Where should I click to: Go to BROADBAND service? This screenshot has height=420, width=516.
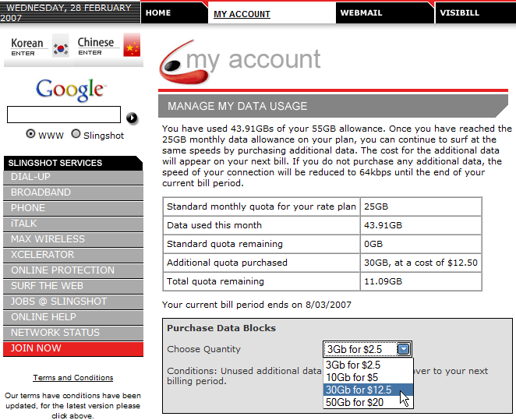[x=73, y=192]
